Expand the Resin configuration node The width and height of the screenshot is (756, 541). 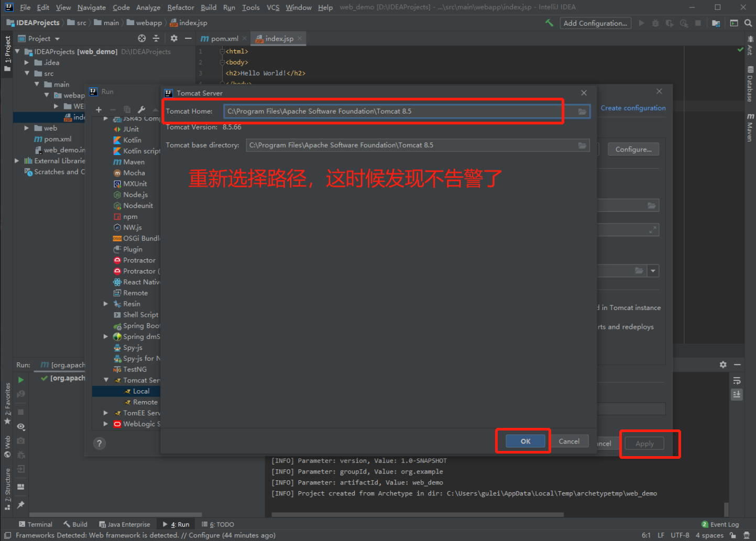106,304
